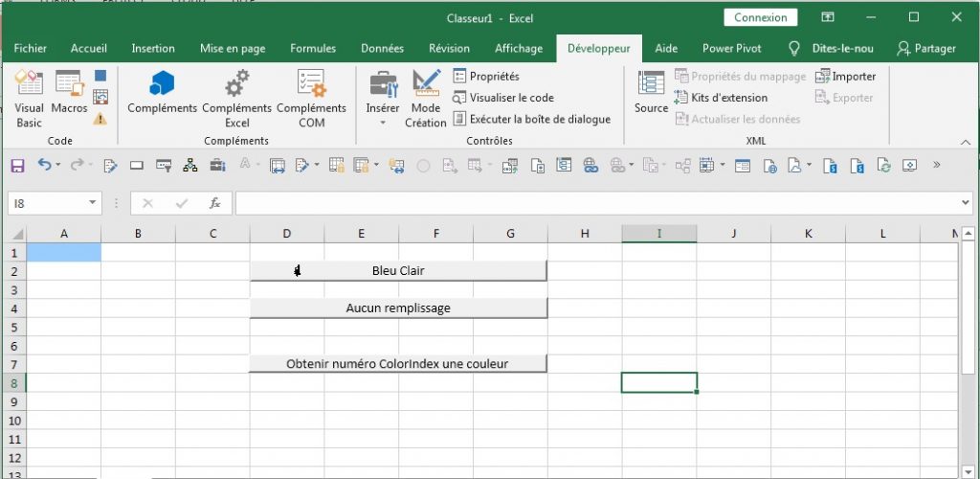This screenshot has height=479, width=980.
Task: Select all cells via corner triangle
Action: coord(17,234)
